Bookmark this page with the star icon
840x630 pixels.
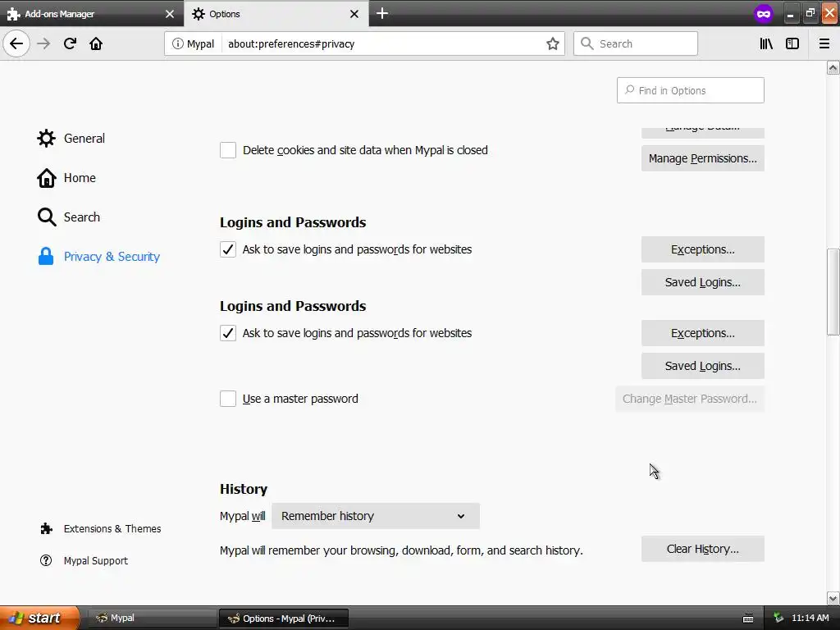click(x=553, y=43)
